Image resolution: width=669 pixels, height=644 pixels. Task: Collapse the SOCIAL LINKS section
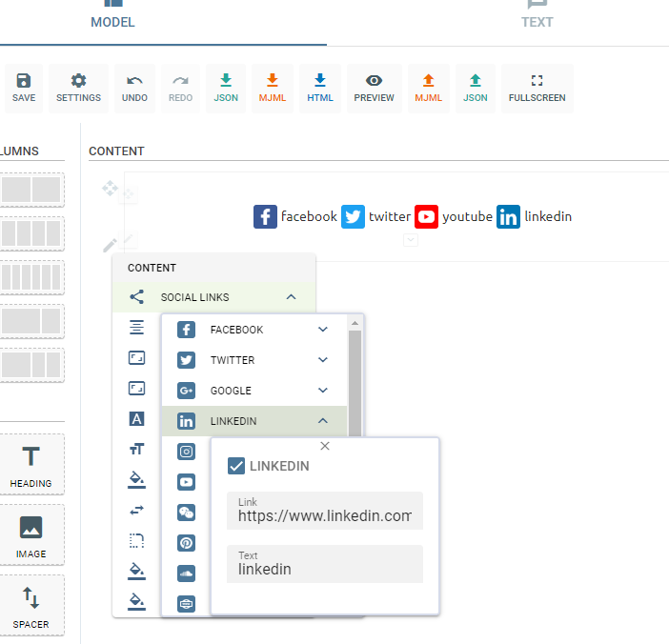click(x=291, y=297)
